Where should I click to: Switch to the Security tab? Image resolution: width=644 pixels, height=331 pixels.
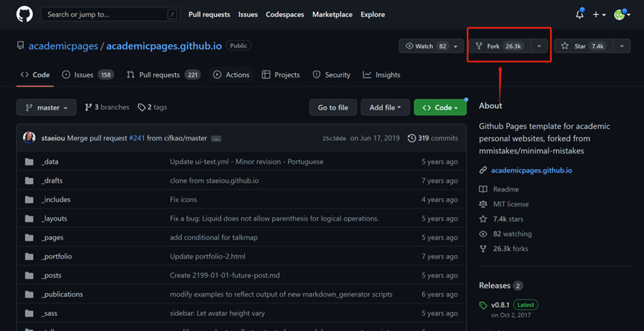[332, 75]
